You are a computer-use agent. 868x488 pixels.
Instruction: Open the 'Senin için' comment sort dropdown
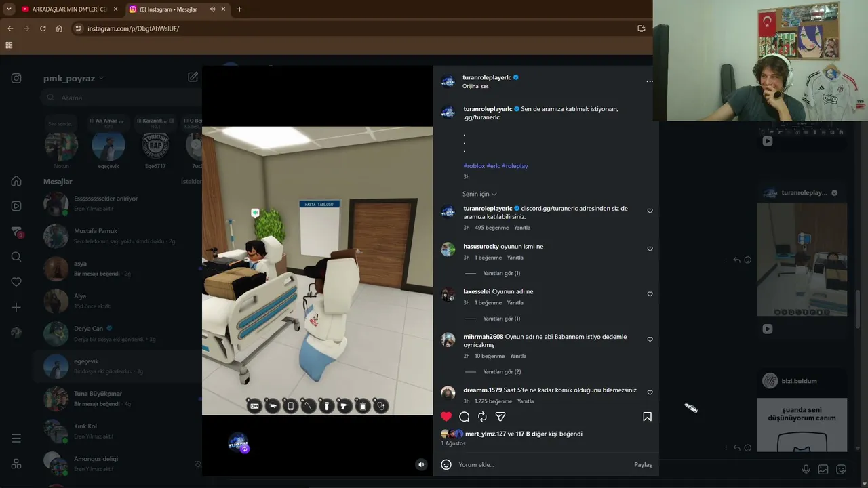479,194
